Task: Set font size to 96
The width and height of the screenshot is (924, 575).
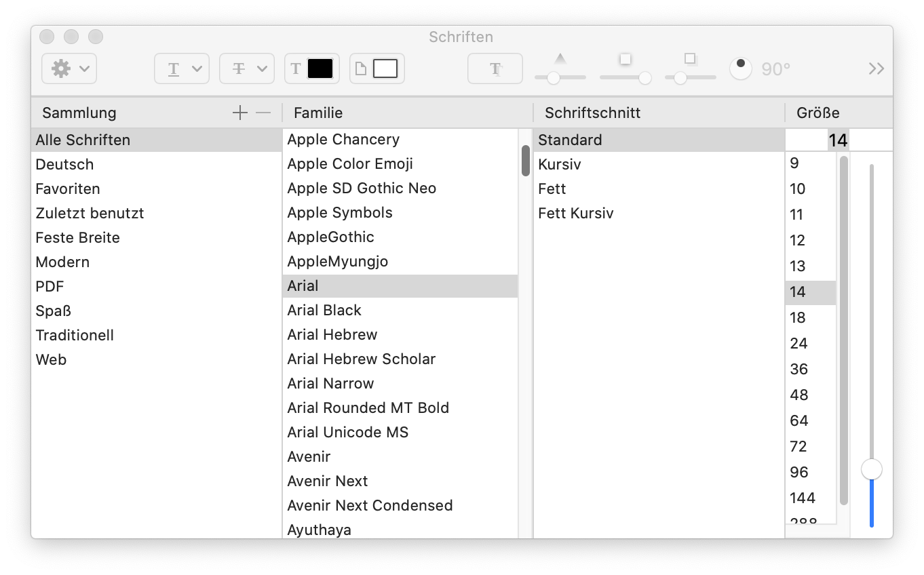Action: [811, 472]
